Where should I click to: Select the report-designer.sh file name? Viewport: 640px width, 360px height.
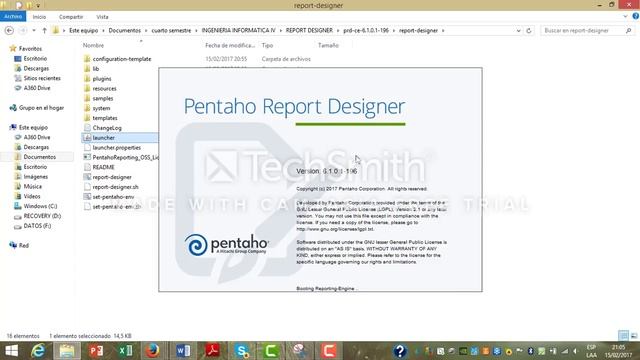click(x=116, y=187)
